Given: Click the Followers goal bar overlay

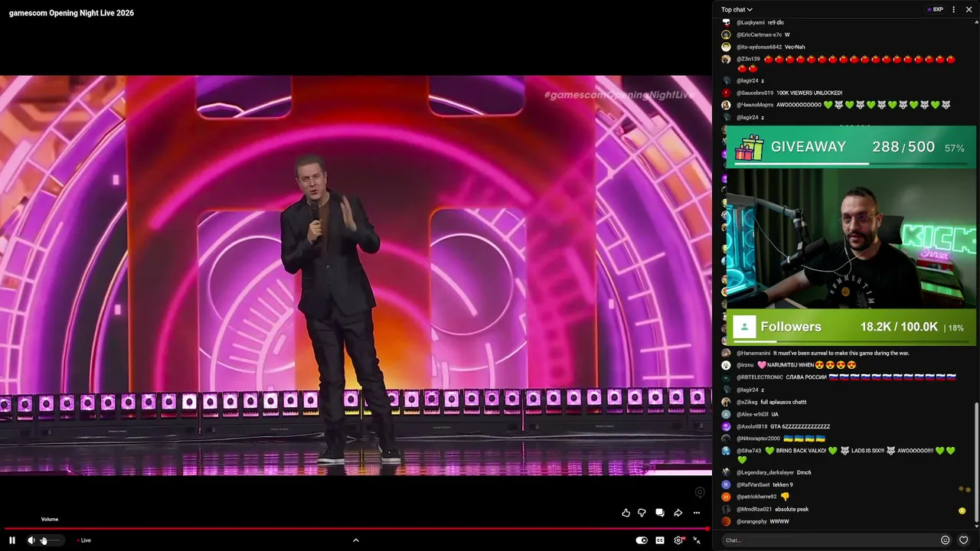Looking at the screenshot, I should click(x=851, y=327).
